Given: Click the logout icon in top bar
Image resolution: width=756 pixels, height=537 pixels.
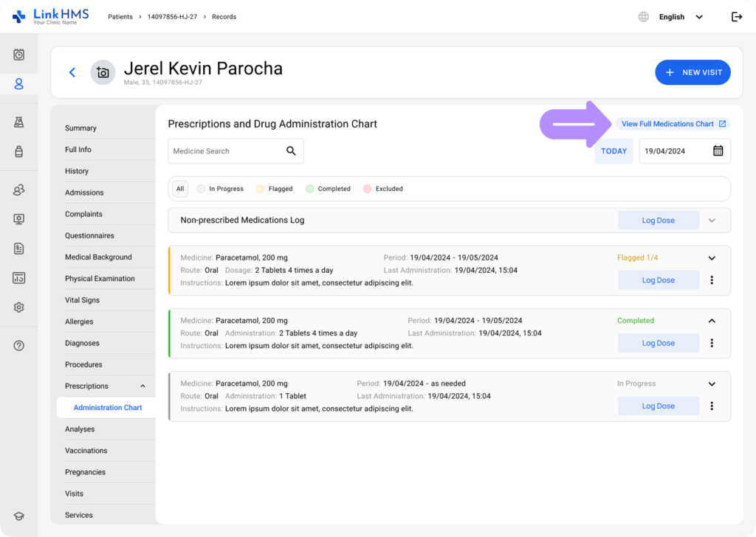Looking at the screenshot, I should (x=736, y=17).
